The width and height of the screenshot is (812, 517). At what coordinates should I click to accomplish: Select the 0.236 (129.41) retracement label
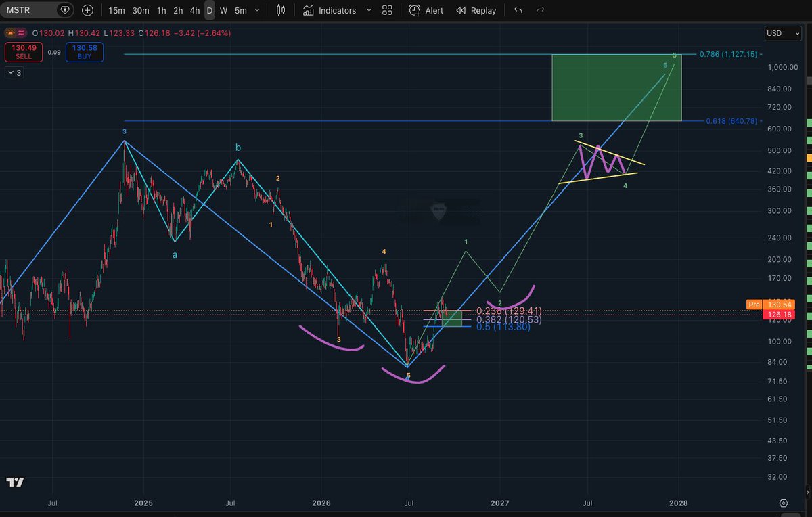pos(509,311)
